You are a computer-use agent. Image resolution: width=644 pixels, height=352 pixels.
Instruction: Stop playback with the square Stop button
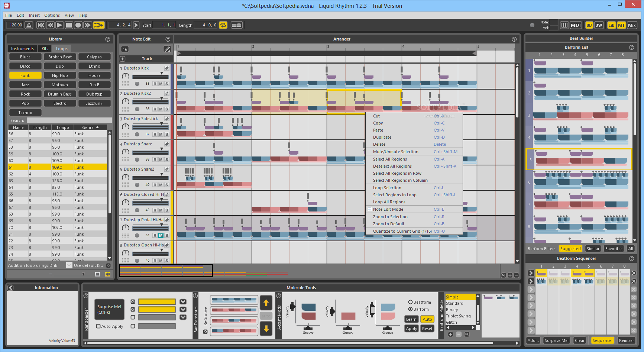point(69,25)
